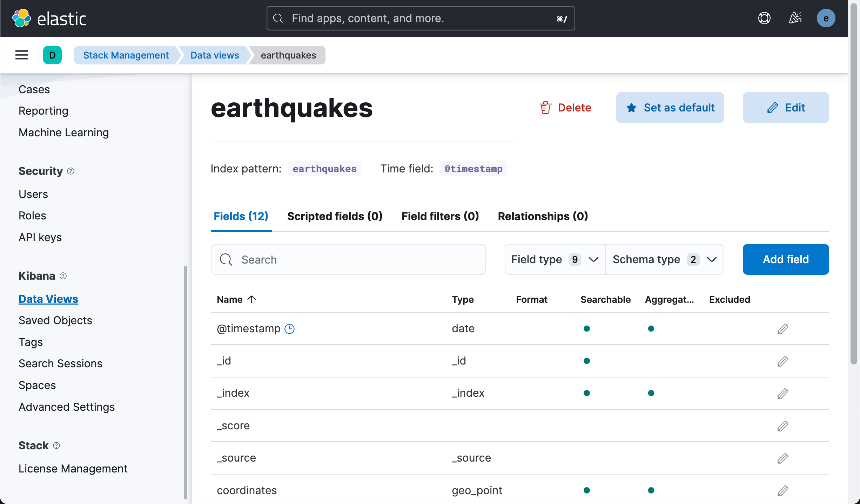This screenshot has height=504, width=860.
Task: Open the user avatar menu
Action: (826, 18)
